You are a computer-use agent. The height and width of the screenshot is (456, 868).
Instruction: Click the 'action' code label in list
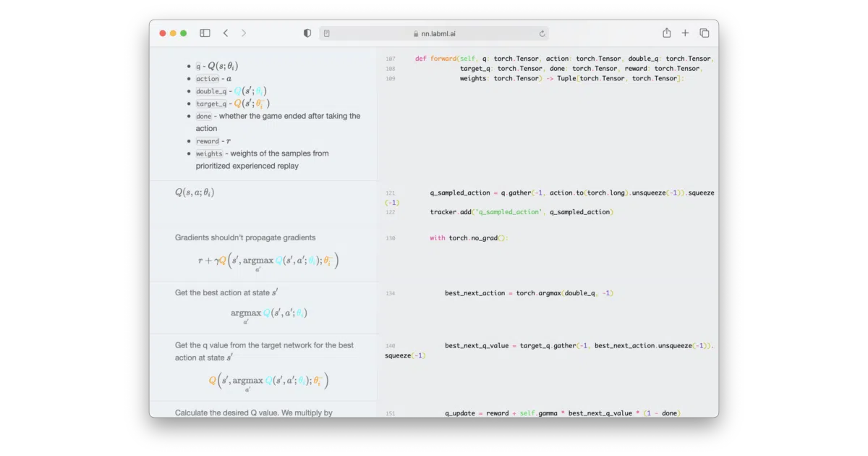(x=208, y=78)
